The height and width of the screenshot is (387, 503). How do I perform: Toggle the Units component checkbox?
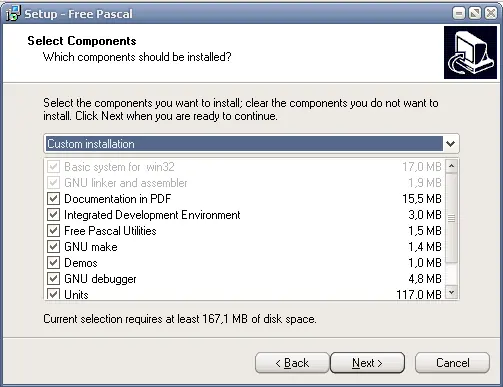click(53, 294)
